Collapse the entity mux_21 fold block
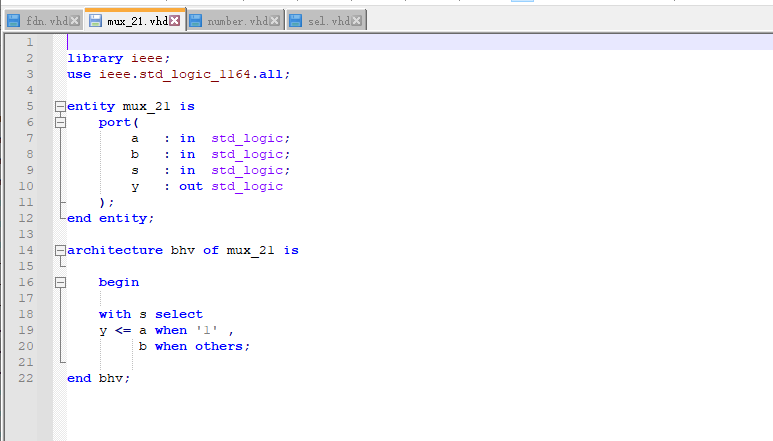Screen dimensions: 773x441 [60, 106]
